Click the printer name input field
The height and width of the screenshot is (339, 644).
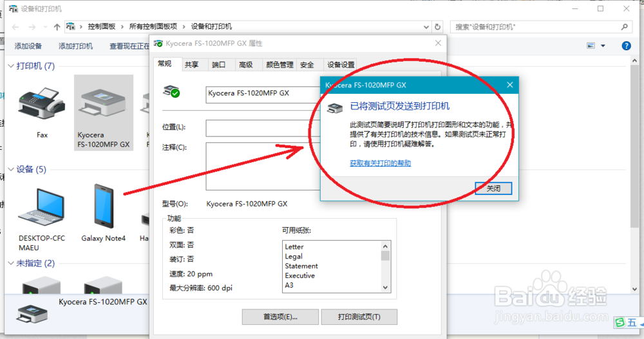click(x=263, y=95)
